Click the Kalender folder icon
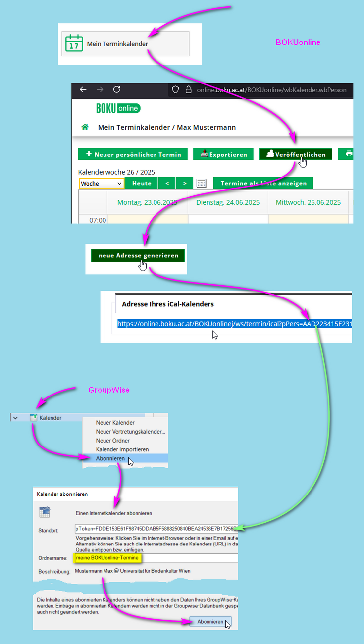The image size is (364, 644). click(34, 418)
